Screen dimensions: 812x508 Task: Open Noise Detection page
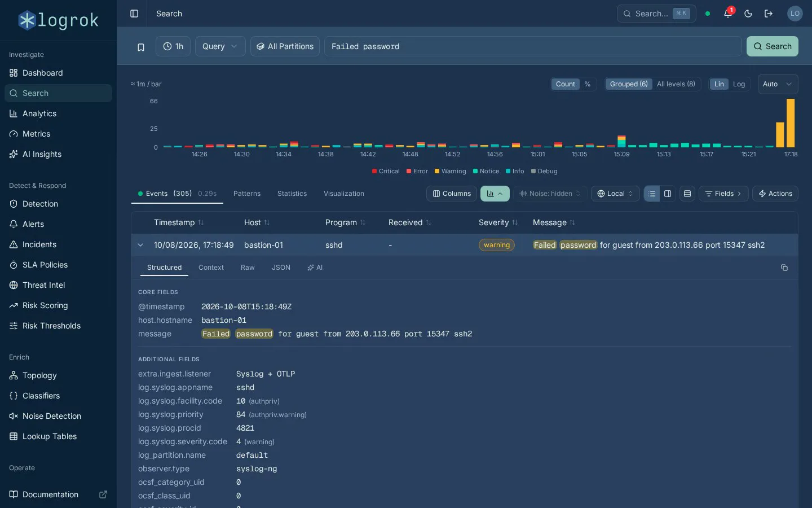coord(58,416)
